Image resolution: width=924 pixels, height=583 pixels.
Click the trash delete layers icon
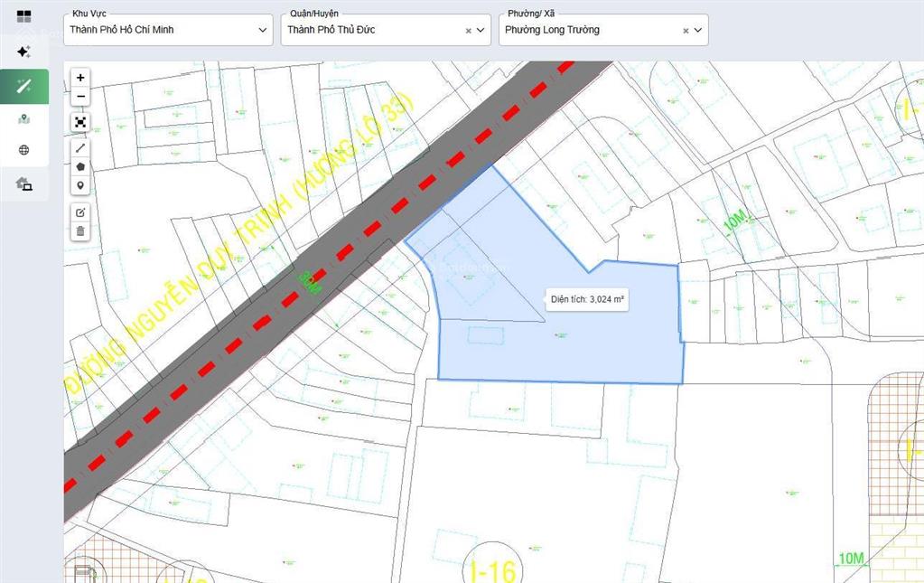[80, 231]
